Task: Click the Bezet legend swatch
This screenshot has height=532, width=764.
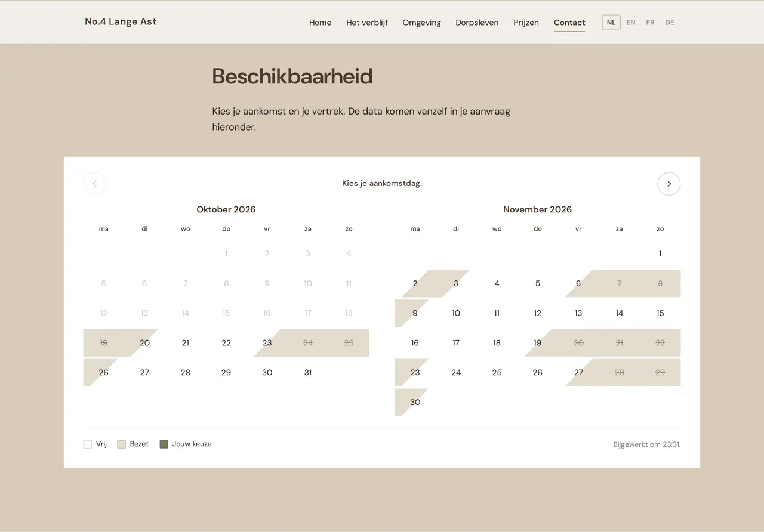Action: (122, 444)
